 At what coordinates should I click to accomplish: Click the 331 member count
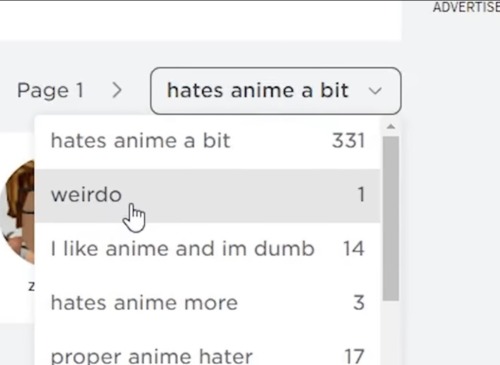(348, 141)
